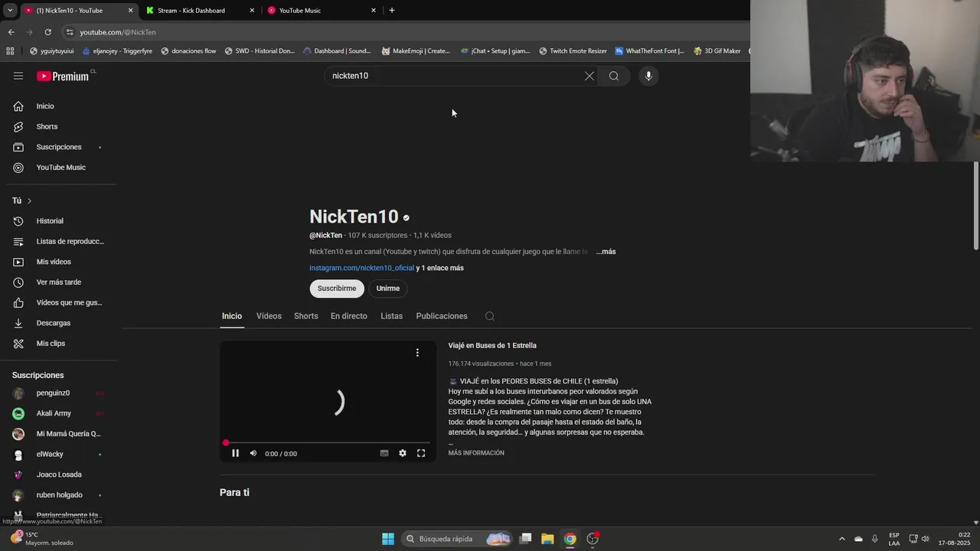This screenshot has width=980, height=551.
Task: Click the taskbar Búsqueda rápida box
Action: pos(457,539)
